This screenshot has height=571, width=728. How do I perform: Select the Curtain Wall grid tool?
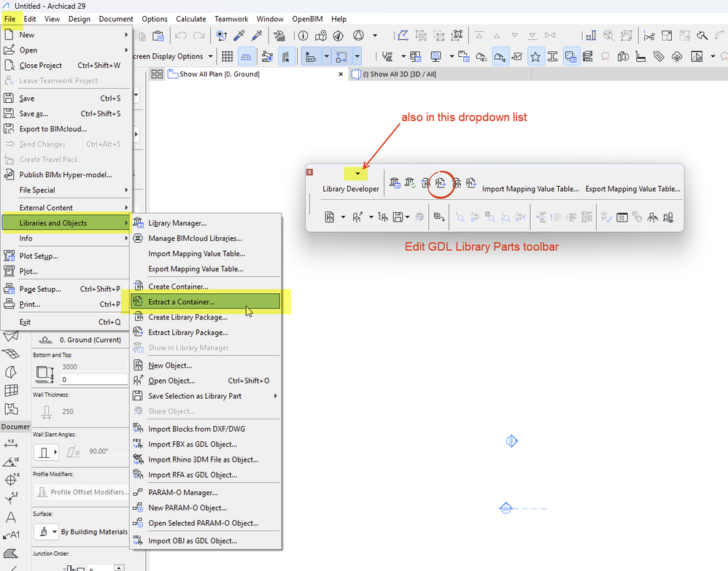pyautogui.click(x=11, y=390)
